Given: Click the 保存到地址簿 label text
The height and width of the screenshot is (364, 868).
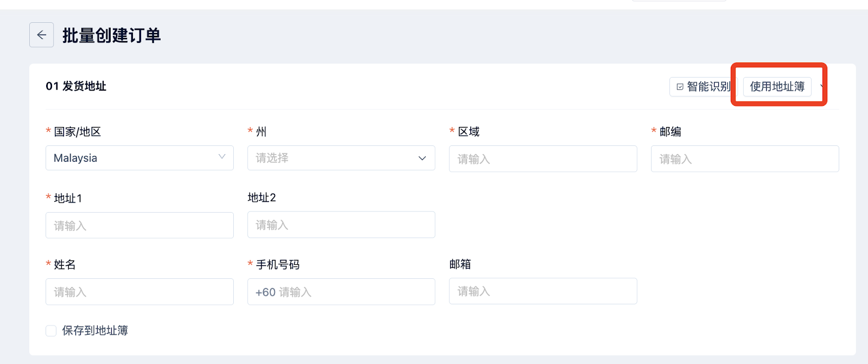Looking at the screenshot, I should [95, 331].
